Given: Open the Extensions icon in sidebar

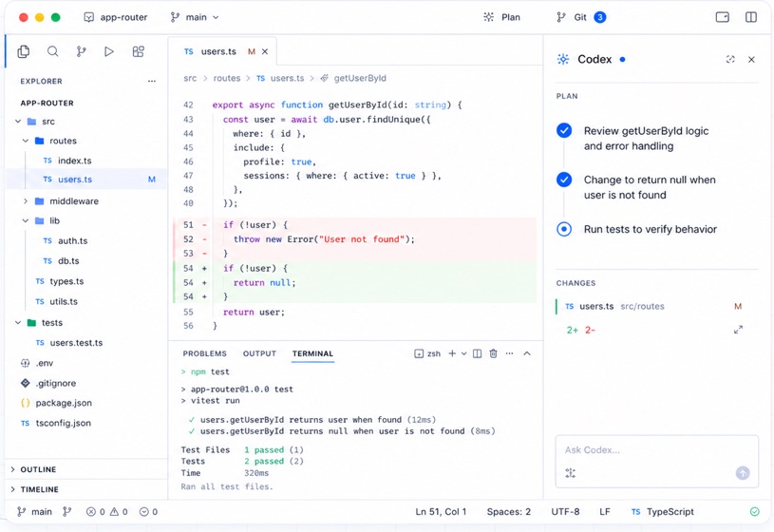Looking at the screenshot, I should point(139,51).
